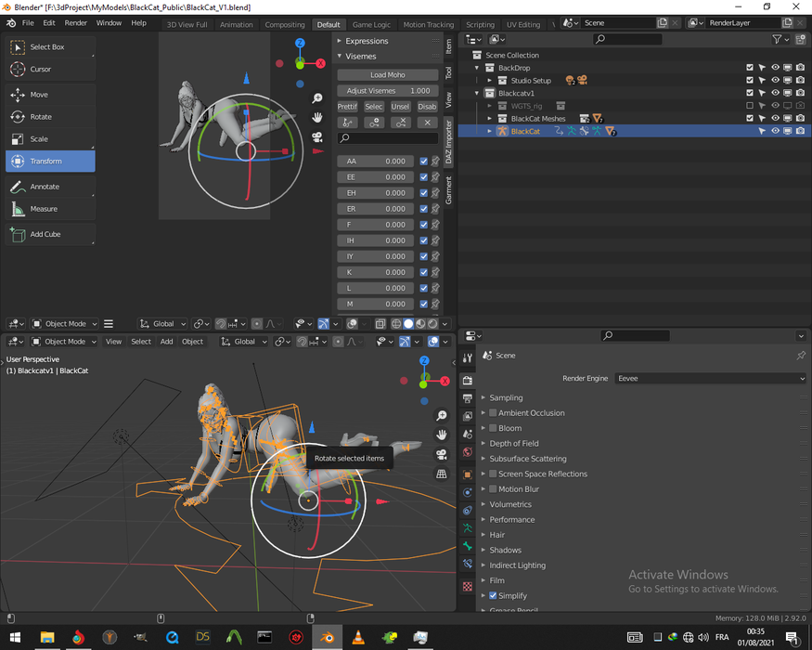The height and width of the screenshot is (650, 812).
Task: Open the Output properties printer icon
Action: pyautogui.click(x=467, y=398)
